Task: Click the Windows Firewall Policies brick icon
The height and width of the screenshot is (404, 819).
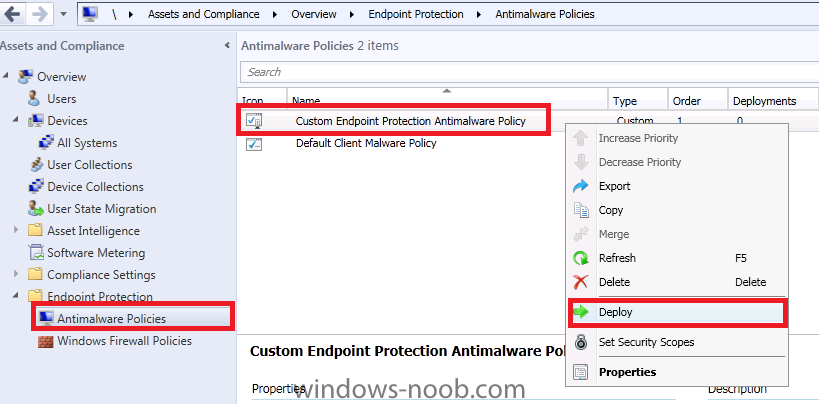Action: tap(46, 341)
